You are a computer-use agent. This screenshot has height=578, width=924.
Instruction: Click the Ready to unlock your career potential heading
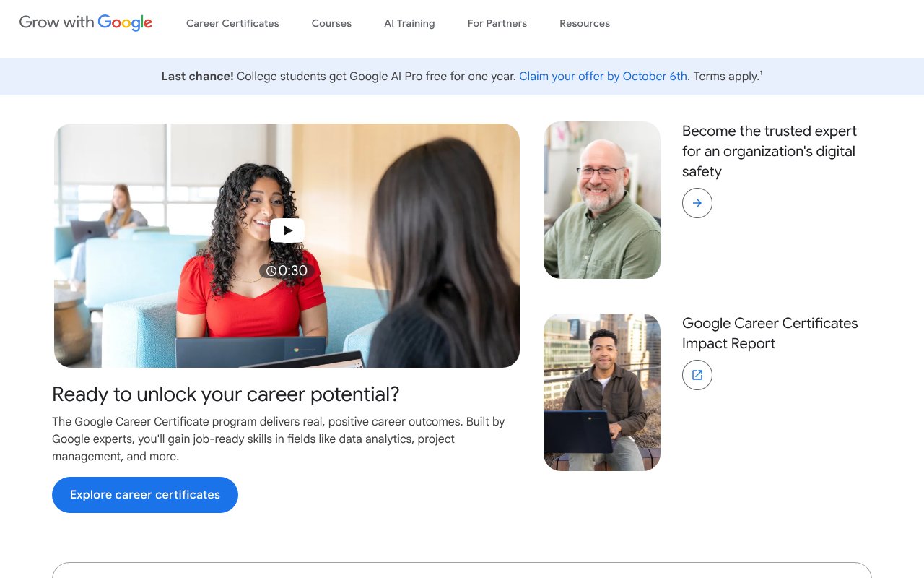coord(225,394)
